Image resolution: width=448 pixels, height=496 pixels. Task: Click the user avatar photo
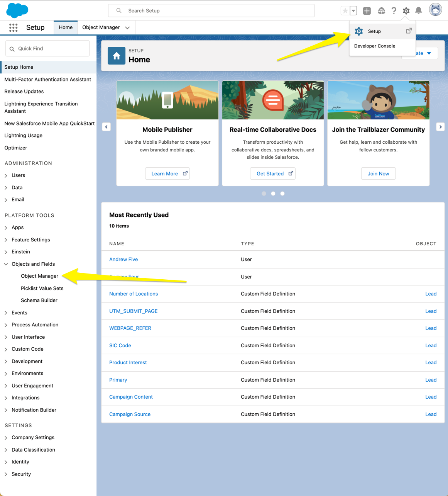(x=435, y=9)
